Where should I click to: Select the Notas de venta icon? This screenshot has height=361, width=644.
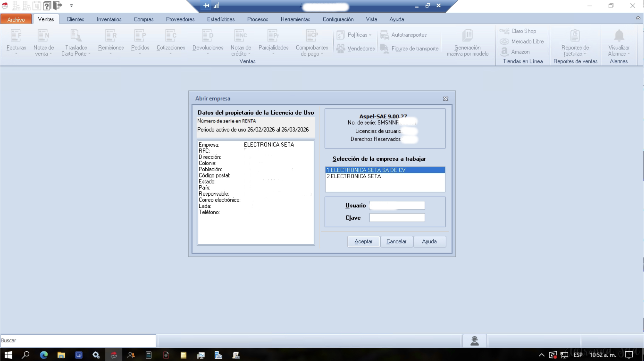click(43, 42)
